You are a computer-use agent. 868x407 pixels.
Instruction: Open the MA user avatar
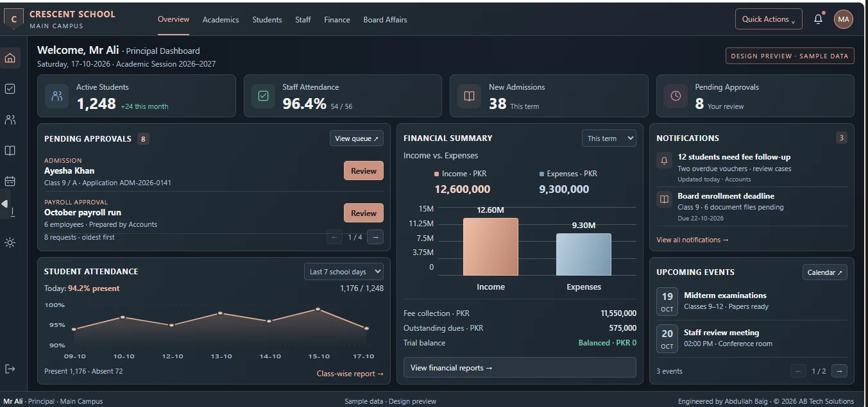click(x=844, y=19)
